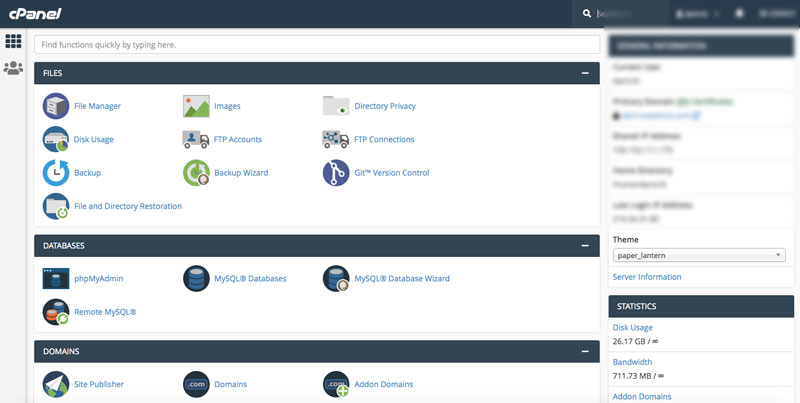Open the Addon Domains icon

pyautogui.click(x=336, y=384)
